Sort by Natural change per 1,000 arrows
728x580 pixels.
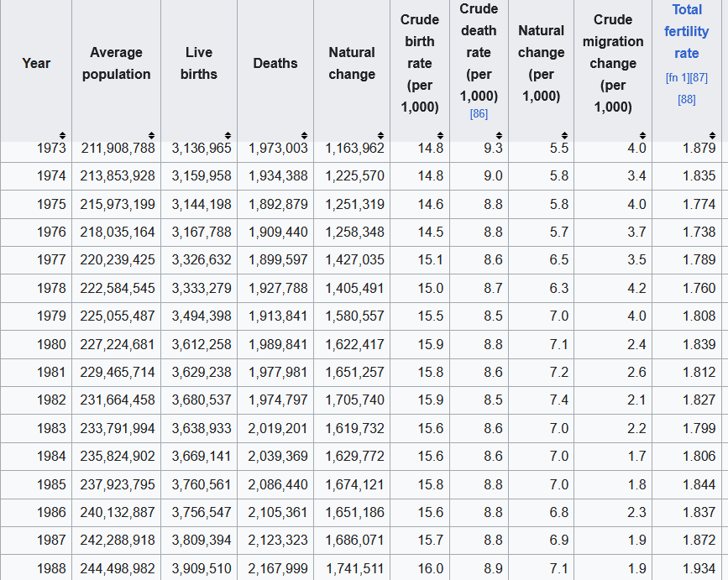click(564, 135)
